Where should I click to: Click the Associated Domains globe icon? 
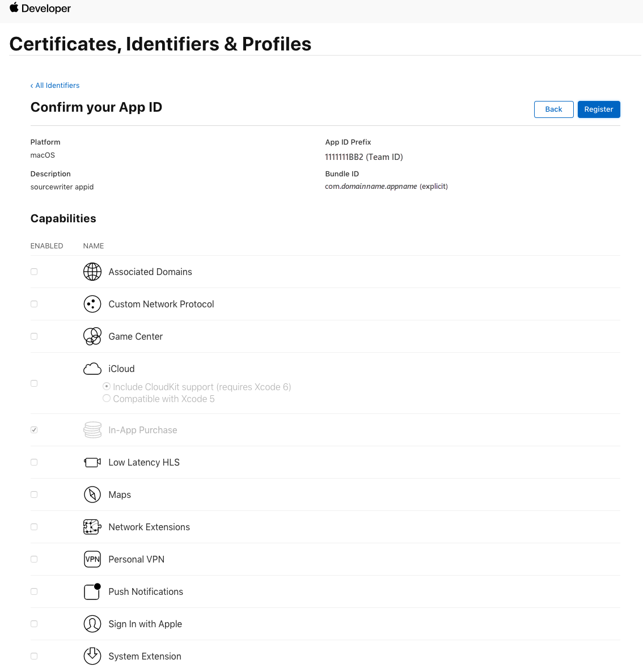pos(92,272)
